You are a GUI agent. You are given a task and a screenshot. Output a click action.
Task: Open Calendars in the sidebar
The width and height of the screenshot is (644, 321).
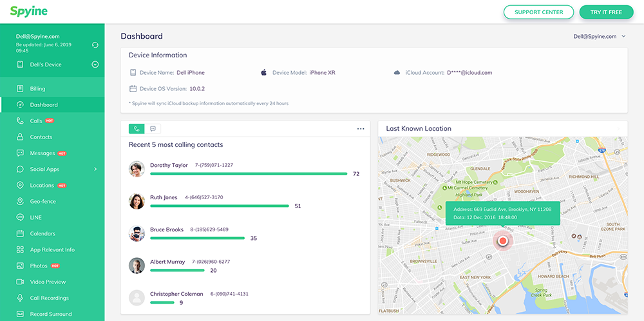52,233
